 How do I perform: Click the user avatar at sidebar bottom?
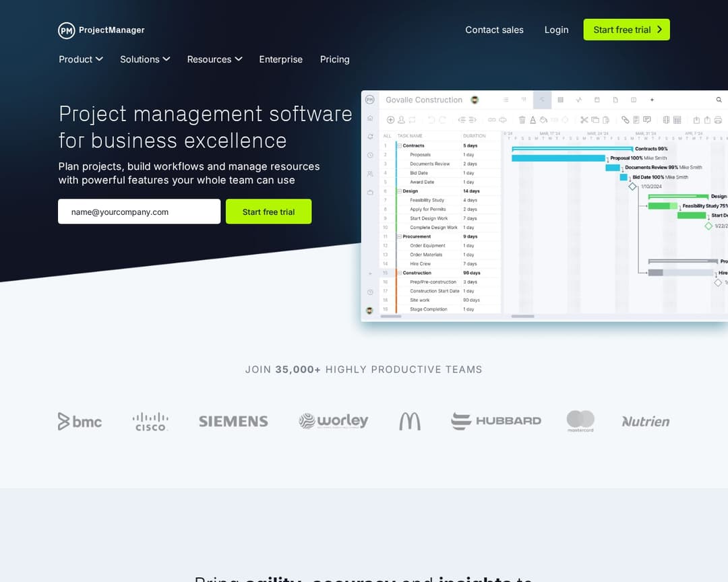369,311
